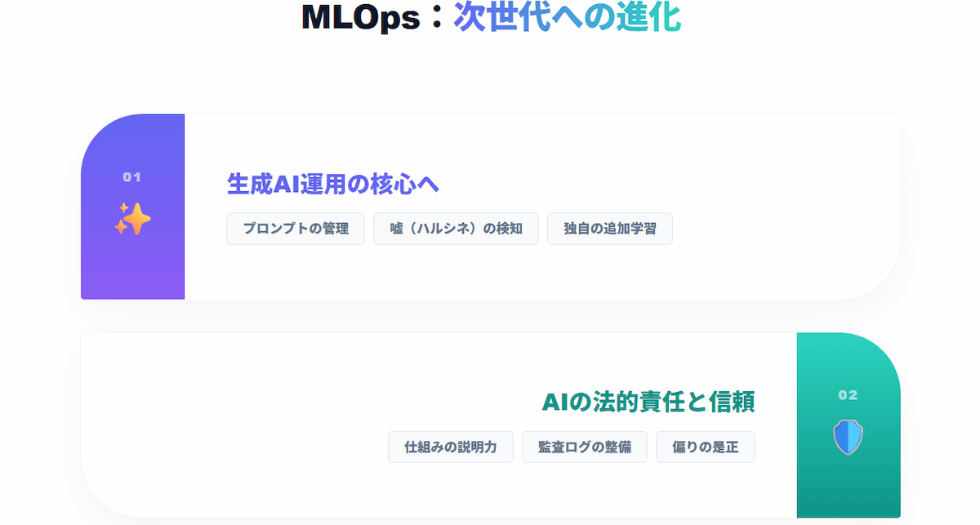Select the 独自の追加学習 tag
980x525 pixels.
point(610,229)
